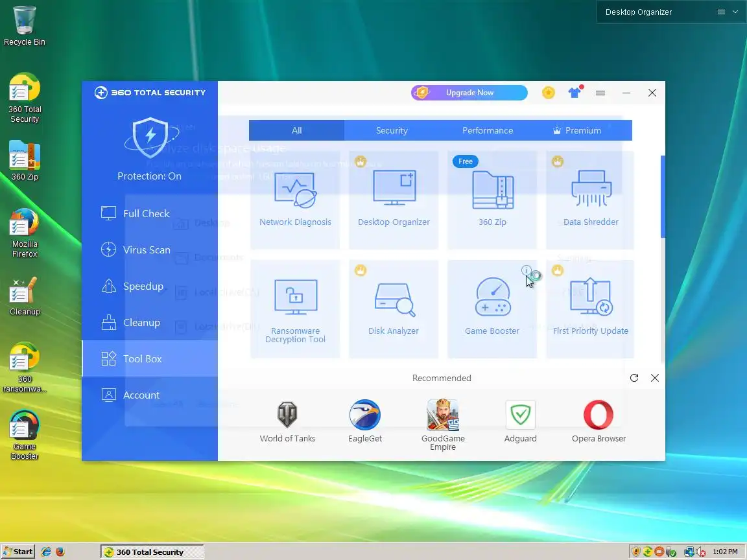
Task: Click the premium crown badge on Data Shredder
Action: tap(558, 161)
